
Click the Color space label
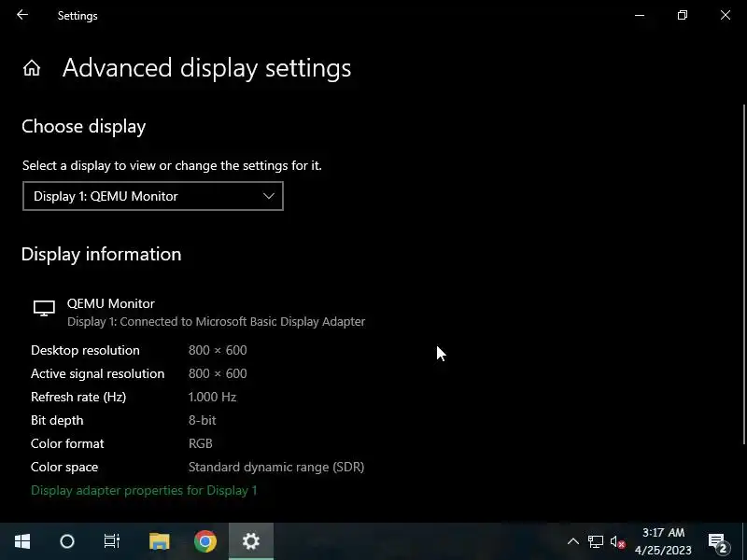[x=64, y=468]
